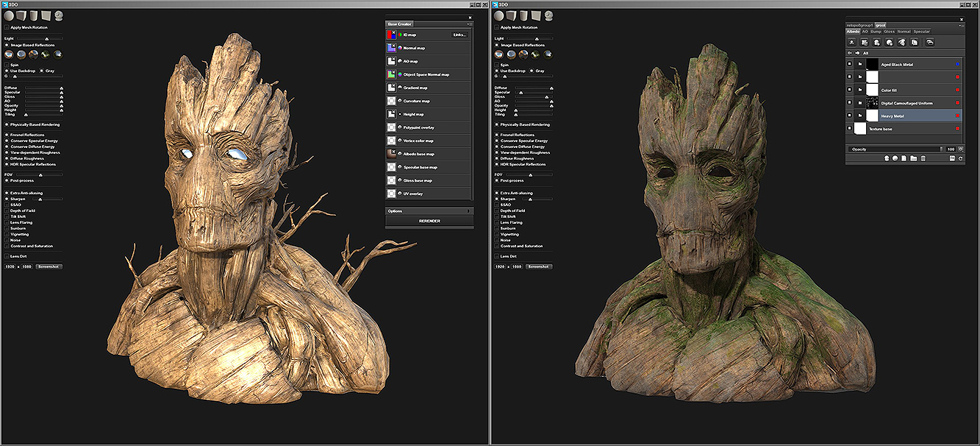Switch to retopoGroup1 tab
This screenshot has height=446, width=980.
click(859, 25)
